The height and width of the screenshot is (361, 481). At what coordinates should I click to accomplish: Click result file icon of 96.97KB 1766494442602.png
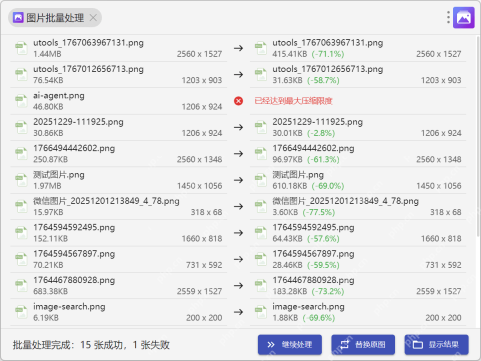tap(261, 154)
